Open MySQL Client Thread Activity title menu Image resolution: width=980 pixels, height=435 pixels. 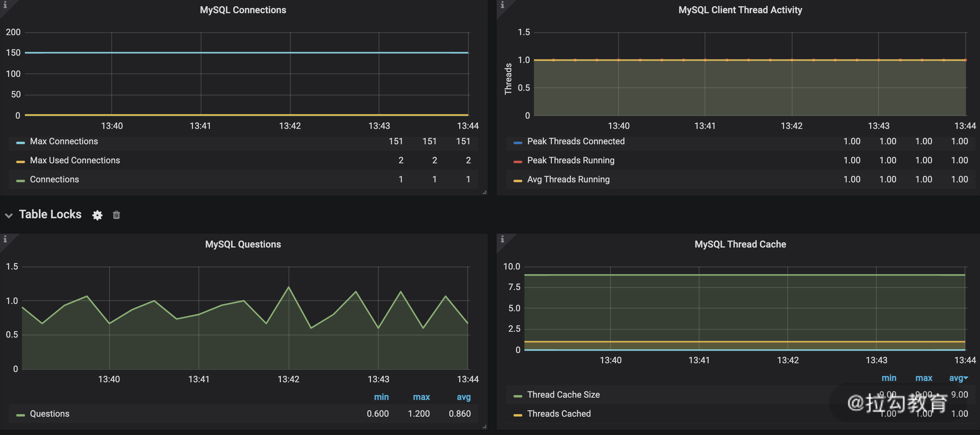pyautogui.click(x=740, y=10)
